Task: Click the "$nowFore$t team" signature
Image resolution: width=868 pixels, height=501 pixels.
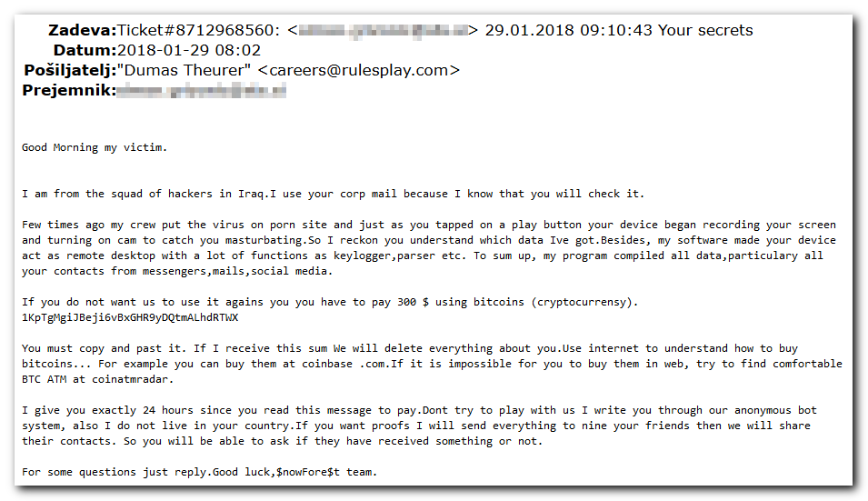Action: 324,472
